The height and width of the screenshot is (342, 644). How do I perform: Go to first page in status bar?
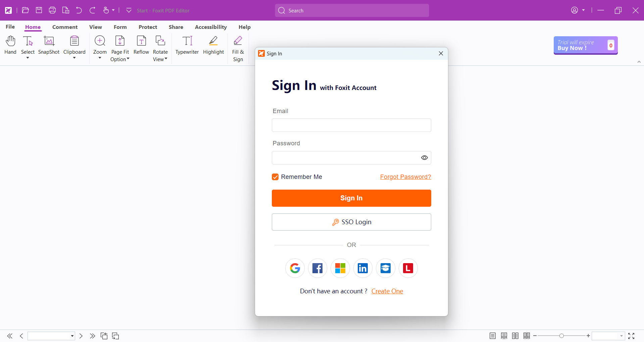(10, 336)
